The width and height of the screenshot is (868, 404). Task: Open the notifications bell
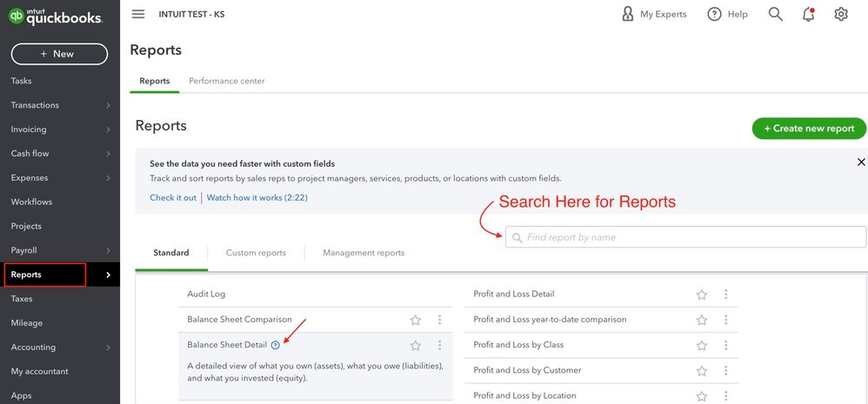tap(808, 15)
